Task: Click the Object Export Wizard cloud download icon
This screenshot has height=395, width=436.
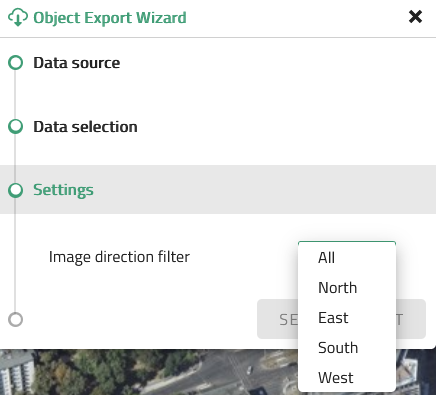Action: coord(18,17)
